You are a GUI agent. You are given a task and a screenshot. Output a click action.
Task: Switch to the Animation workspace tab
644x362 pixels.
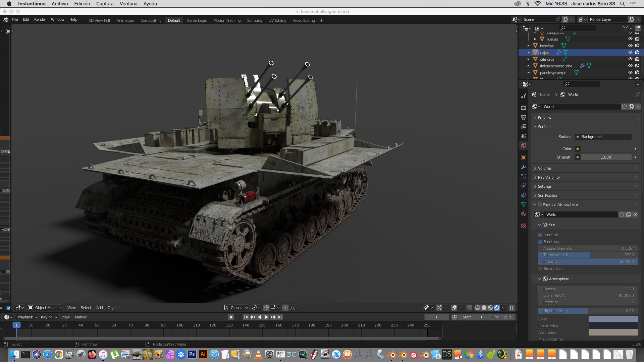tap(125, 20)
